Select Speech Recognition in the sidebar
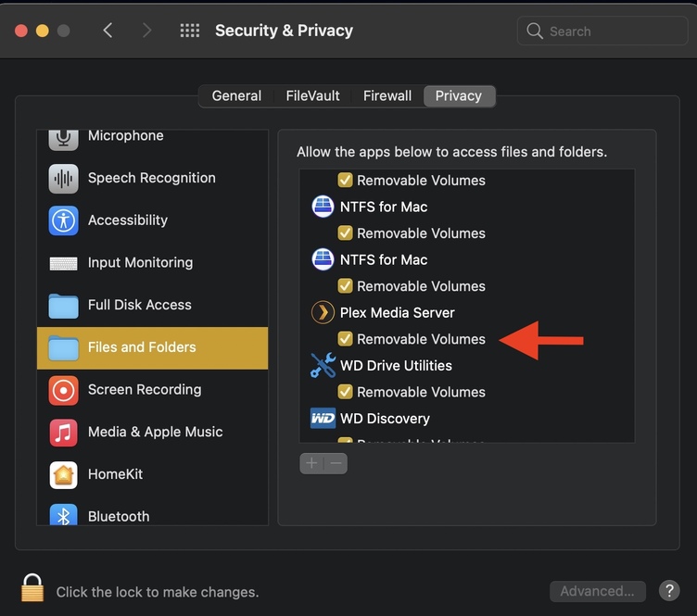The height and width of the screenshot is (616, 697). (x=152, y=178)
